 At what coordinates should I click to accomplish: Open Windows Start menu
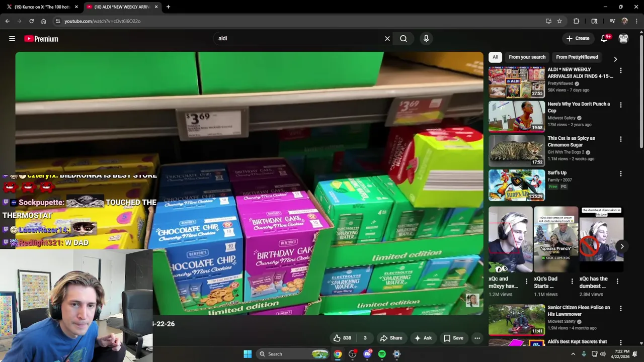click(248, 354)
